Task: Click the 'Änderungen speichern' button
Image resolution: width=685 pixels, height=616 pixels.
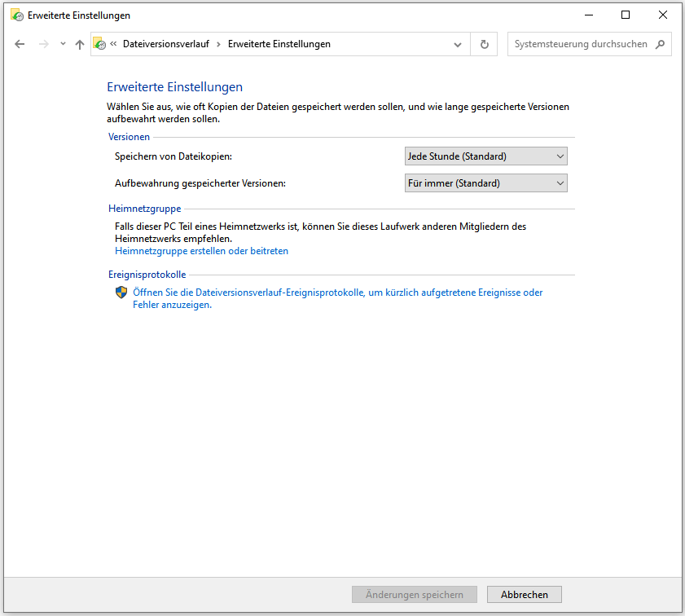Action: coord(414,595)
